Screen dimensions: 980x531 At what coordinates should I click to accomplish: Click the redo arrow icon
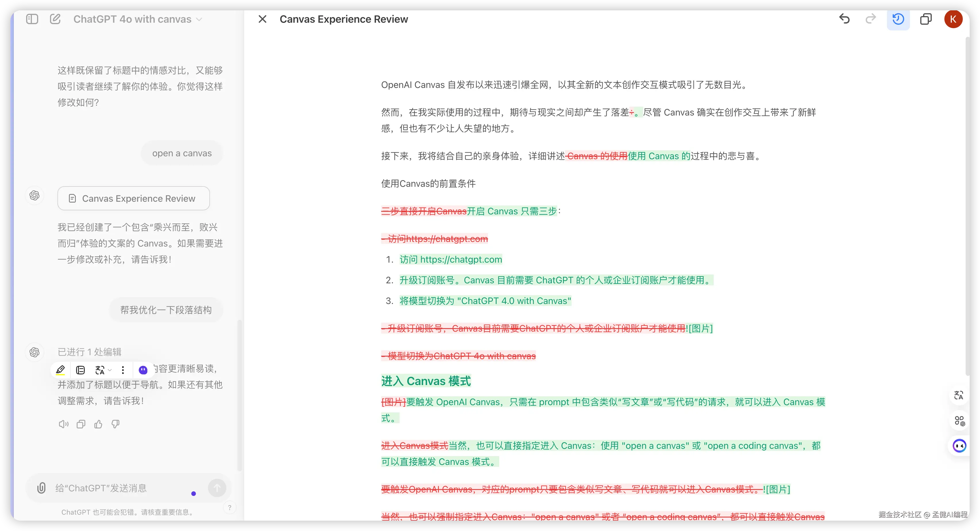(x=871, y=19)
